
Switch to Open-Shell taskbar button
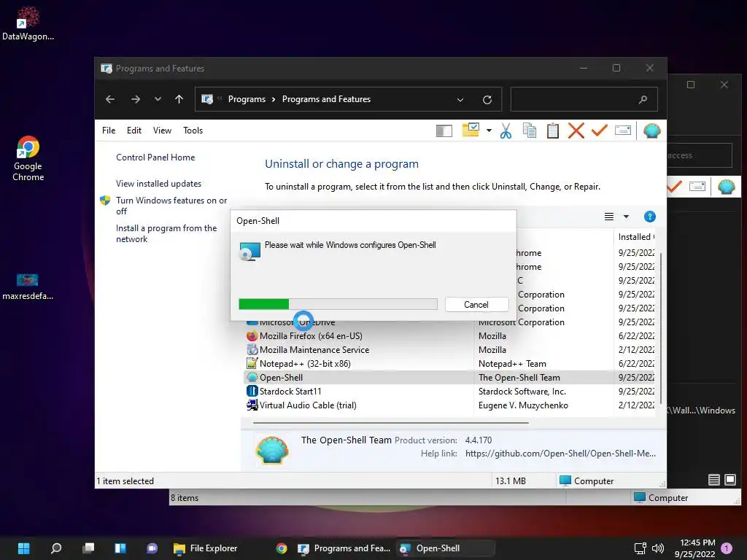click(446, 548)
